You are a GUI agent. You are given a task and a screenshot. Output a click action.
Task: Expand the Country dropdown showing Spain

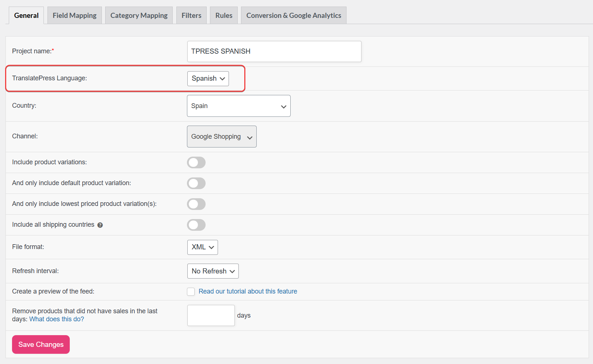pyautogui.click(x=238, y=106)
